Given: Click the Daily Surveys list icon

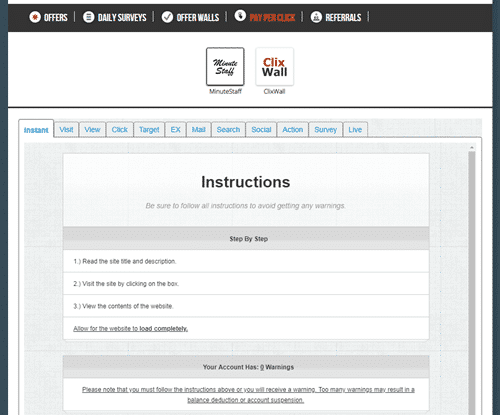Looking at the screenshot, I should (x=88, y=17).
